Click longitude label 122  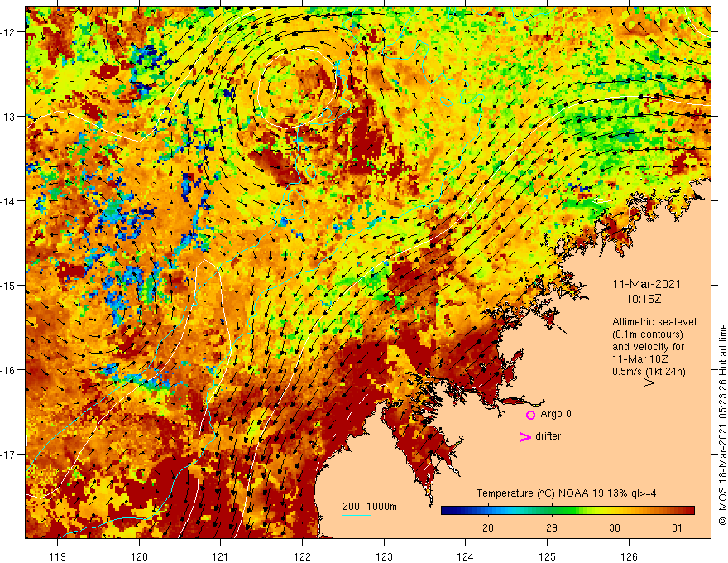pyautogui.click(x=302, y=556)
